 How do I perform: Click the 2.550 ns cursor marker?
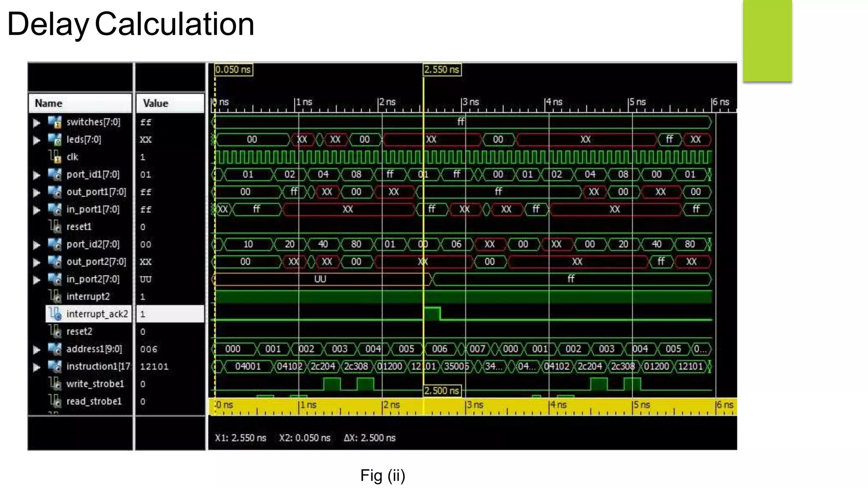coord(442,69)
